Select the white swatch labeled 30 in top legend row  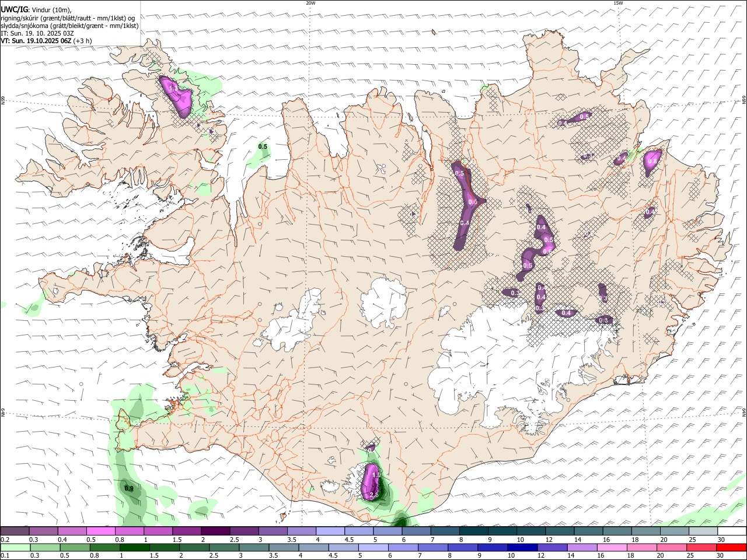732,531
